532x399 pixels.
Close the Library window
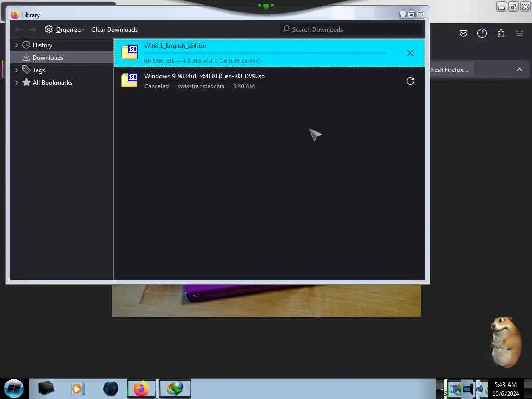[x=420, y=15]
